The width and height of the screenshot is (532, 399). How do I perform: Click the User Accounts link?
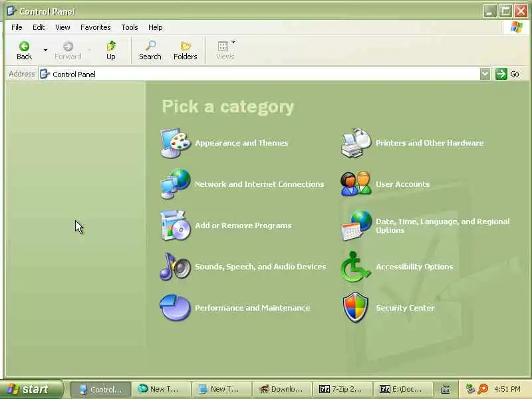click(x=403, y=184)
